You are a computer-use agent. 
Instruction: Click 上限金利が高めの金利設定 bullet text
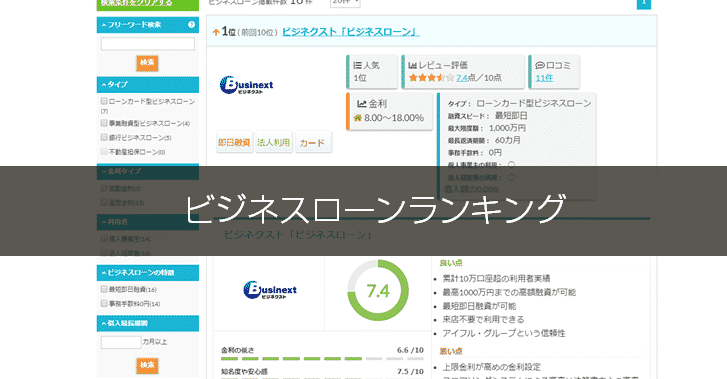[x=491, y=367]
